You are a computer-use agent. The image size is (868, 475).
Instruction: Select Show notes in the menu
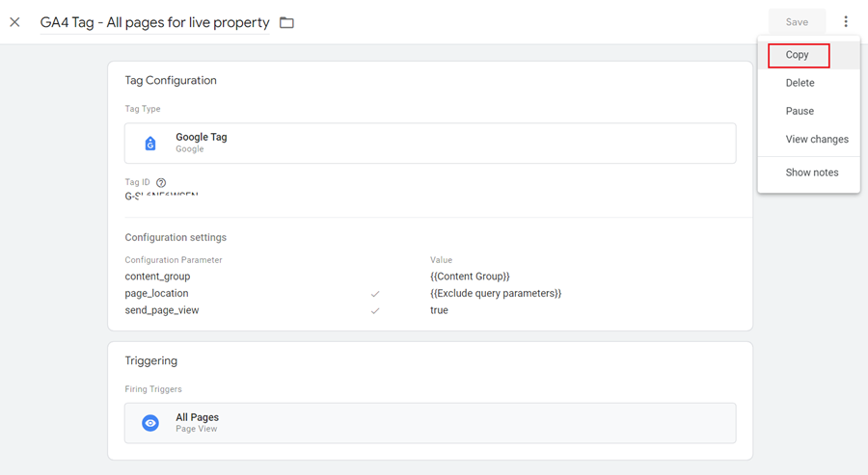tap(811, 172)
